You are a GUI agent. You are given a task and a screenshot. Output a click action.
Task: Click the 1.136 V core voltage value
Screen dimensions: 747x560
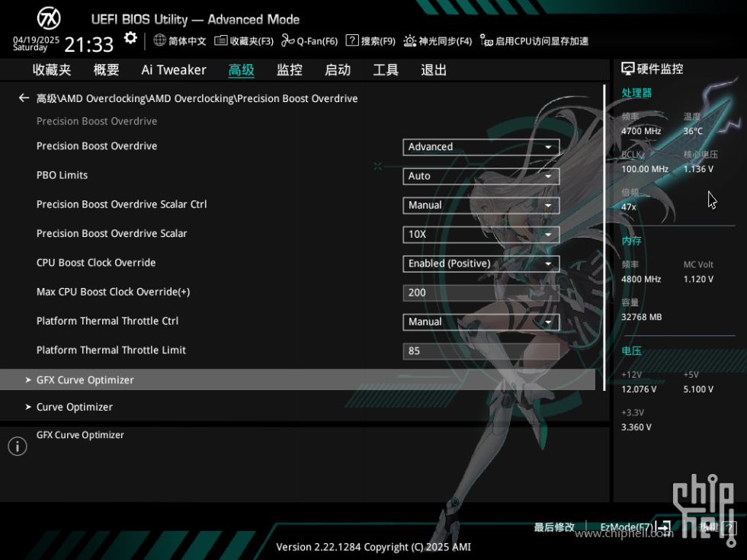click(x=698, y=169)
